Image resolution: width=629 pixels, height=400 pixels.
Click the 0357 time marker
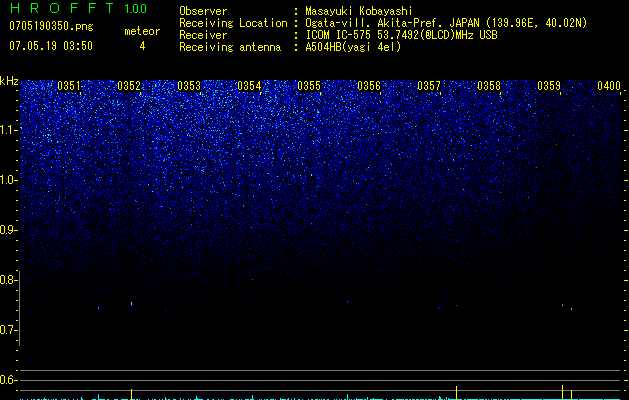429,86
